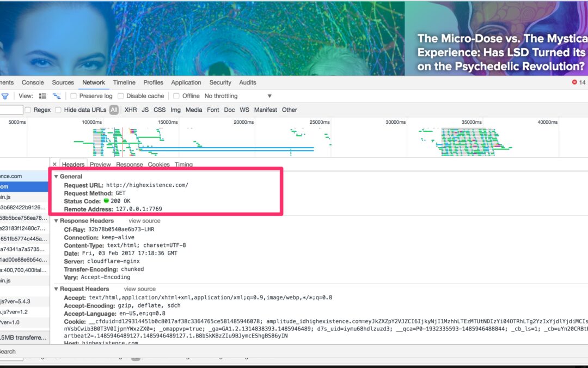
Task: Open the Timeline panel
Action: click(x=124, y=83)
